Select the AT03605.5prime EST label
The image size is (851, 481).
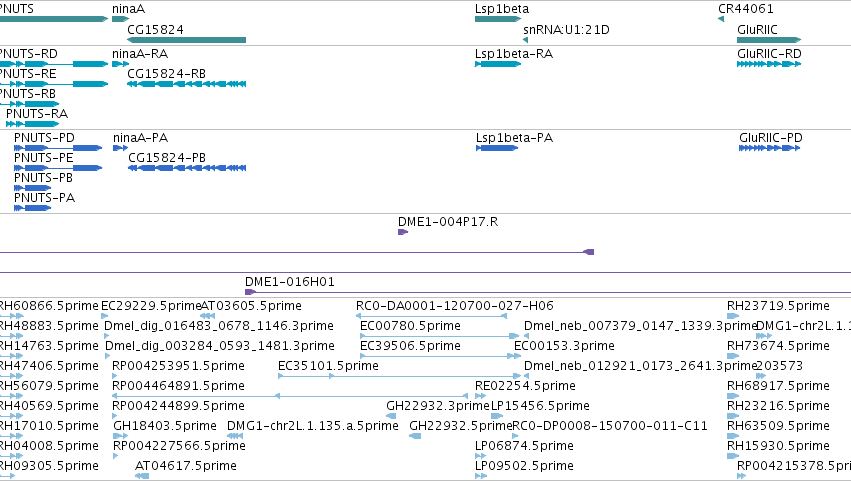point(251,306)
